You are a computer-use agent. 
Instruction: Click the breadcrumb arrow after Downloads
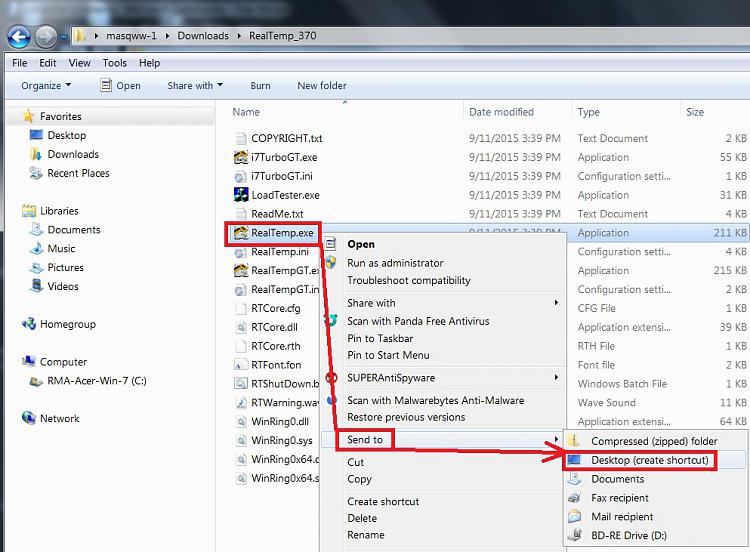click(x=239, y=36)
